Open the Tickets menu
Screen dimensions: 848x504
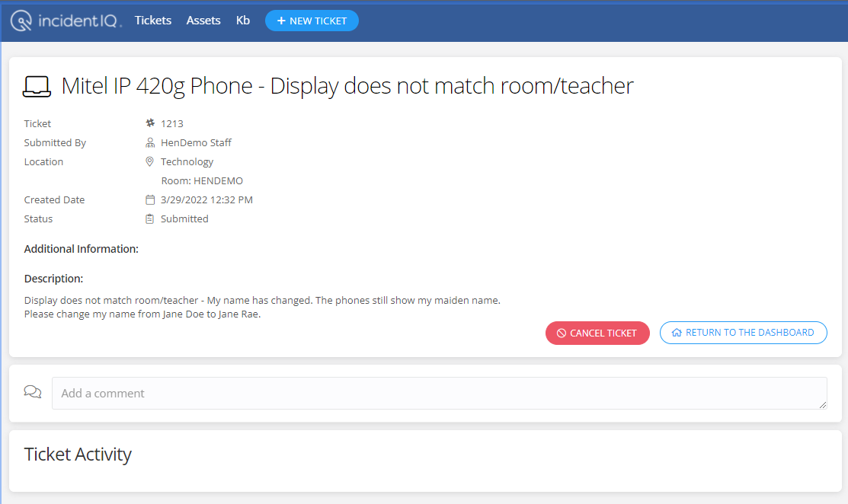point(153,21)
